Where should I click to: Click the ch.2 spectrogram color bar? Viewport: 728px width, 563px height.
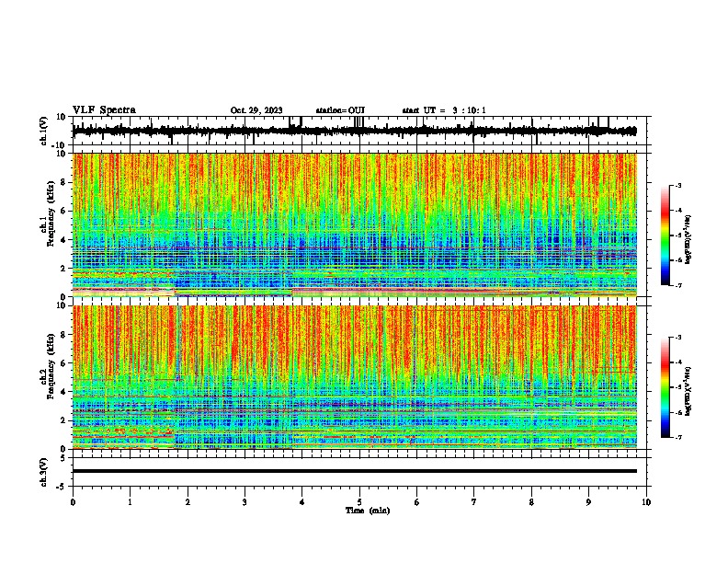[665, 387]
